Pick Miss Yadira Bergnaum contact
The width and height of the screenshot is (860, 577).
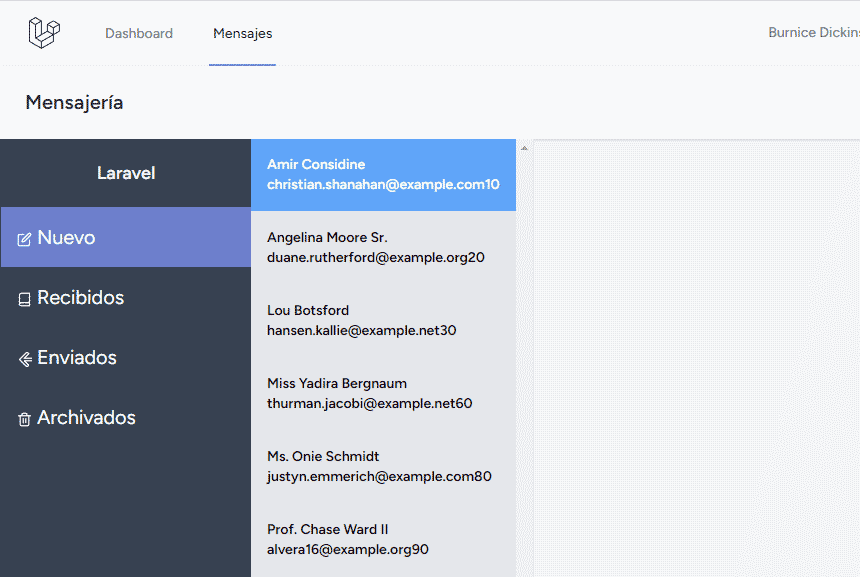pyautogui.click(x=383, y=393)
